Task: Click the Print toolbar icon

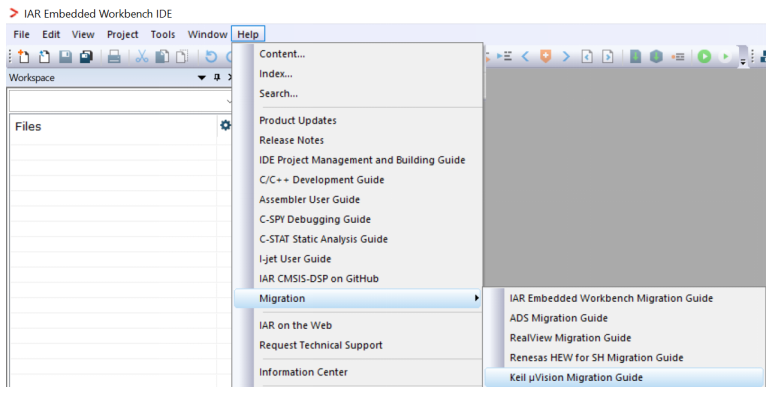Action: pyautogui.click(x=114, y=57)
